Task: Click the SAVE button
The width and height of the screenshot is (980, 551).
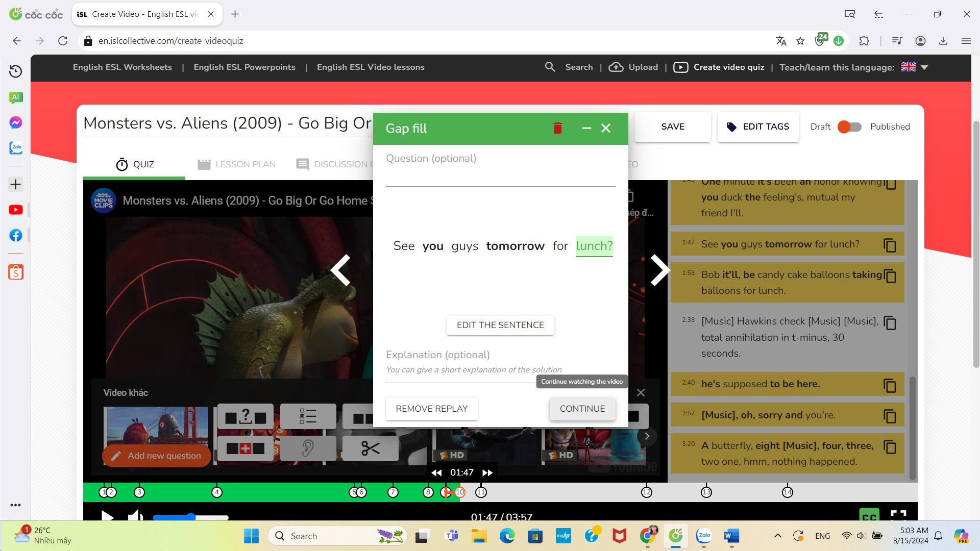Action: [x=673, y=127]
